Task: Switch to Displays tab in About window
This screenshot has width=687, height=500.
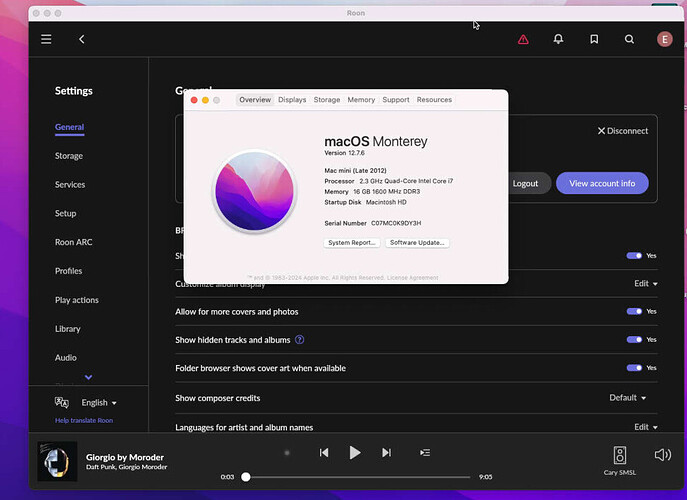Action: (292, 100)
